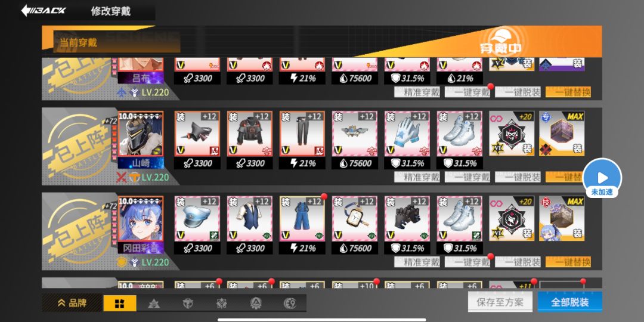Open 冈田彩音's MAX skill item slot
This screenshot has width=644, height=322.
point(562,218)
